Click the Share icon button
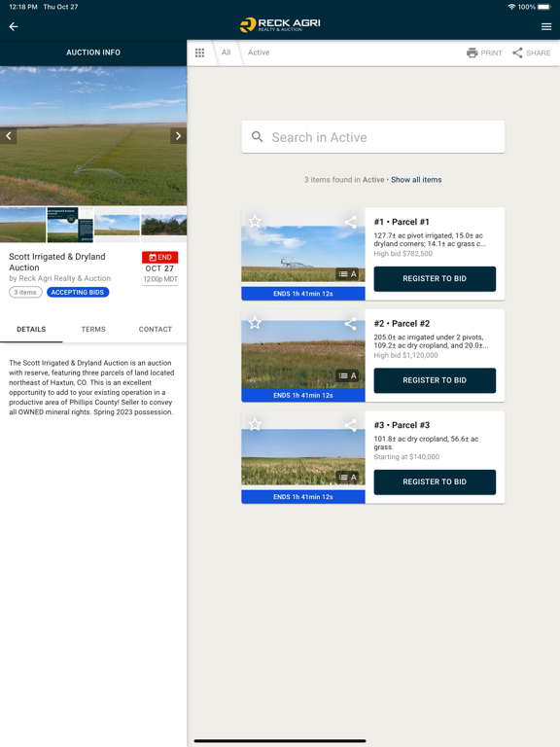This screenshot has height=747, width=560. 532,53
